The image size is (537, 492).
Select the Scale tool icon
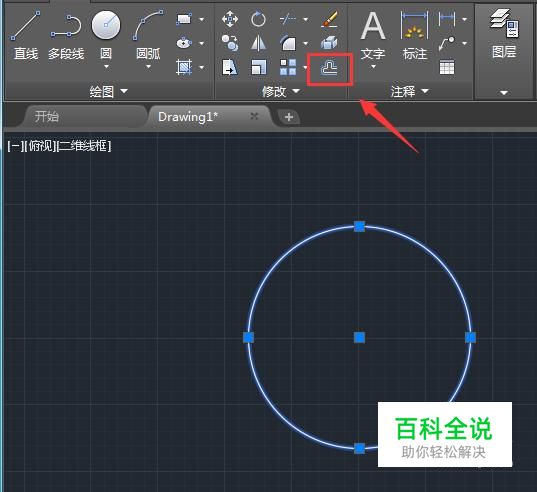click(258, 67)
